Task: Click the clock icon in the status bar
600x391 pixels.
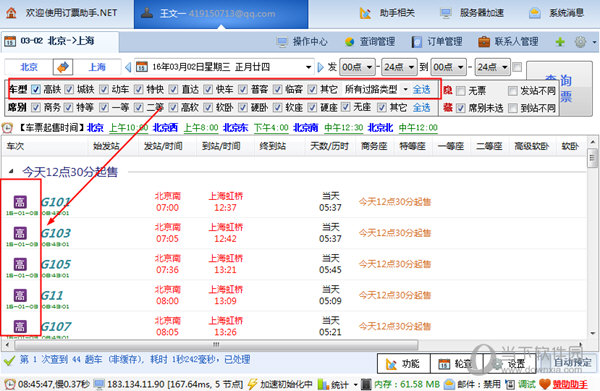Action: tap(10, 384)
